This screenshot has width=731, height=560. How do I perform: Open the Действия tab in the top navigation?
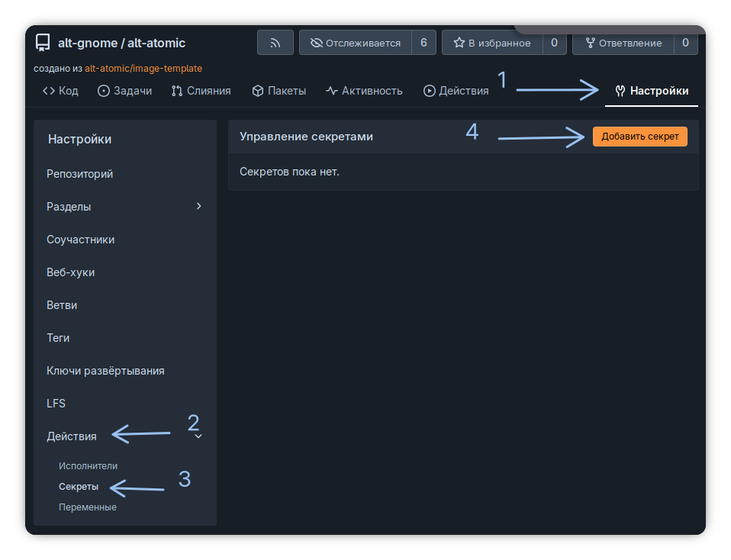(x=456, y=91)
